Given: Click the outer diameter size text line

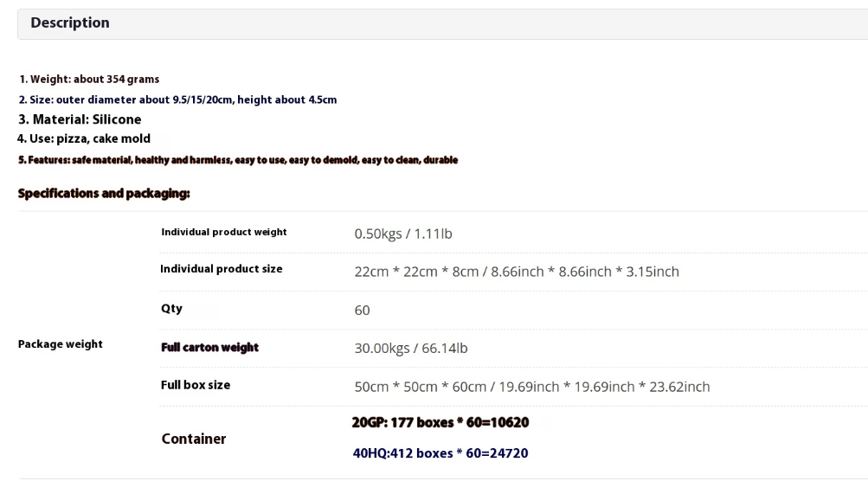Looking at the screenshot, I should 177,99.
